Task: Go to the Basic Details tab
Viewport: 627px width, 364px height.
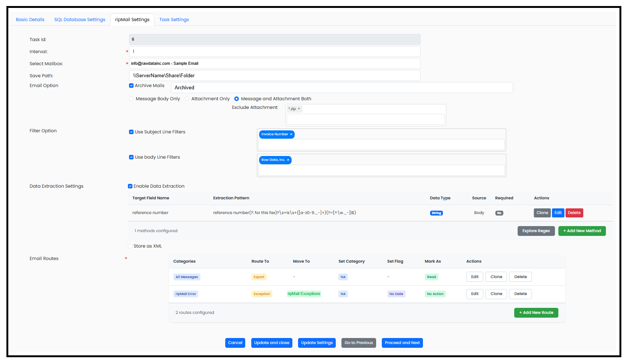Action: point(30,20)
